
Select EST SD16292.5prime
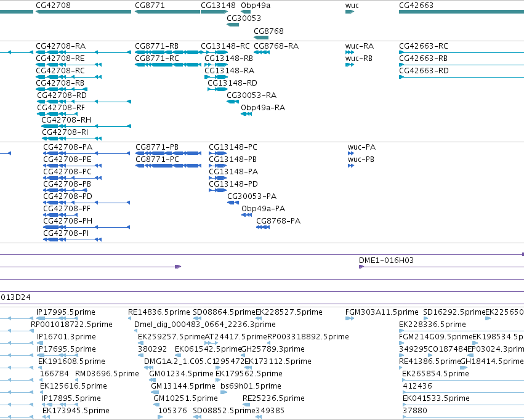pyautogui.click(x=454, y=312)
